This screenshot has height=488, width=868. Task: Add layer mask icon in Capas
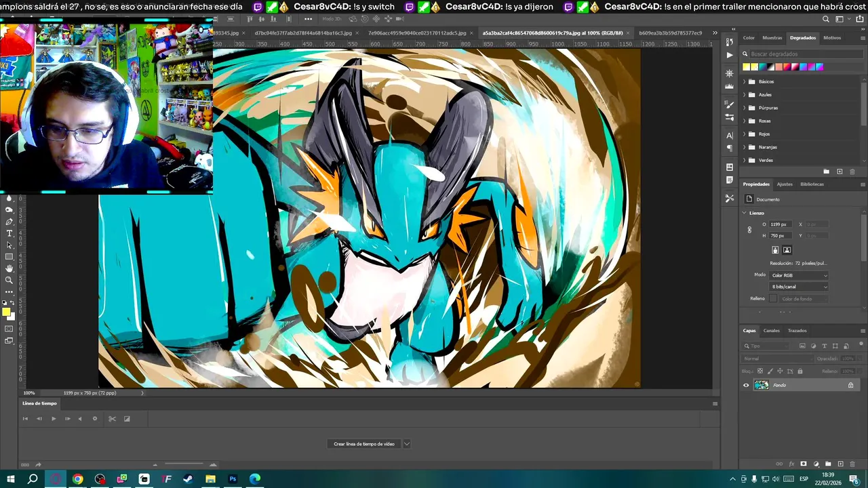coord(804,464)
